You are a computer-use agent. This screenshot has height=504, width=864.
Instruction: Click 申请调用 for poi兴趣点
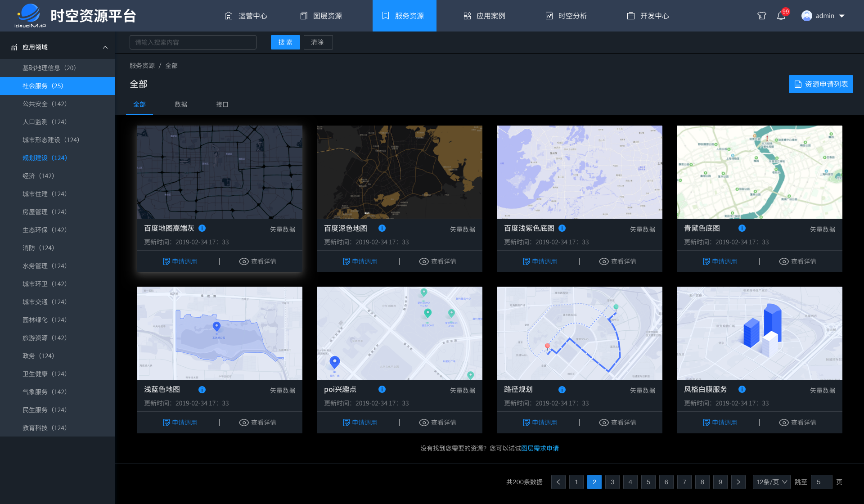point(360,423)
